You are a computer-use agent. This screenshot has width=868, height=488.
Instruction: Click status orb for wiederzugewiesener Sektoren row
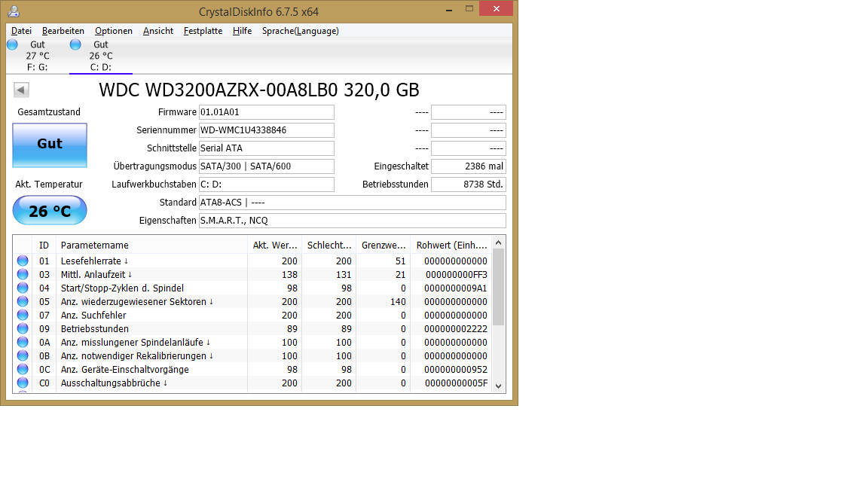click(x=23, y=301)
